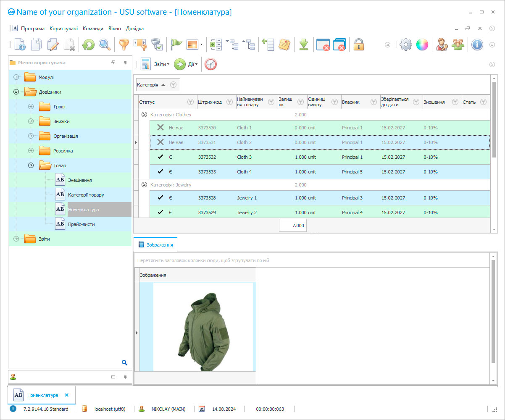This screenshot has width=505, height=420.
Task: Click the add column plus icon
Action: (268, 45)
